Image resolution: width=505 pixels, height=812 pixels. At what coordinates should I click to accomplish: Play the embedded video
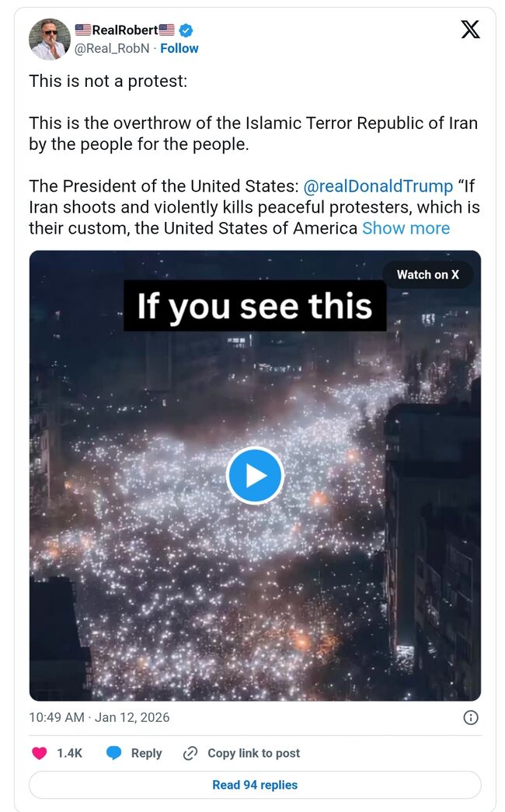click(255, 476)
